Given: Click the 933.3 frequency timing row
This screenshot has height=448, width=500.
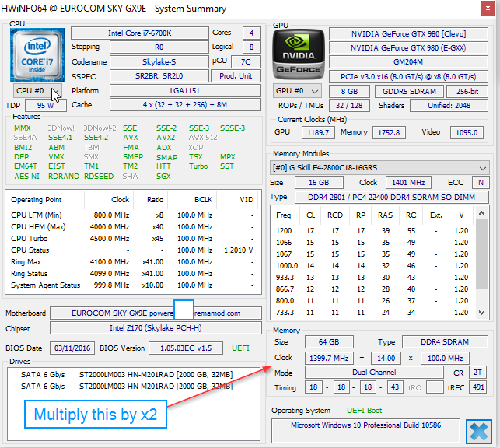Looking at the screenshot, I should tap(373, 278).
